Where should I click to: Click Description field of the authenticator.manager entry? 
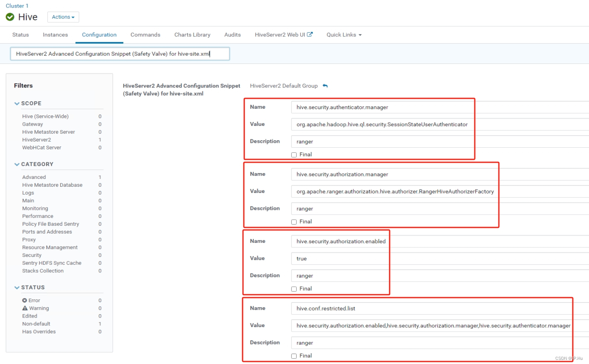pyautogui.click(x=440, y=142)
